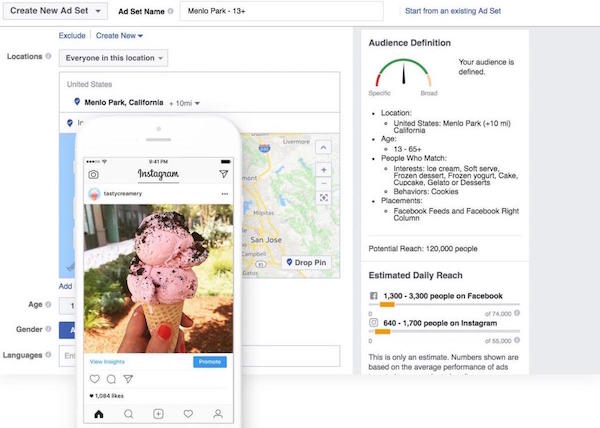
Task: Click the Facebook reach progress bar
Action: click(x=444, y=304)
